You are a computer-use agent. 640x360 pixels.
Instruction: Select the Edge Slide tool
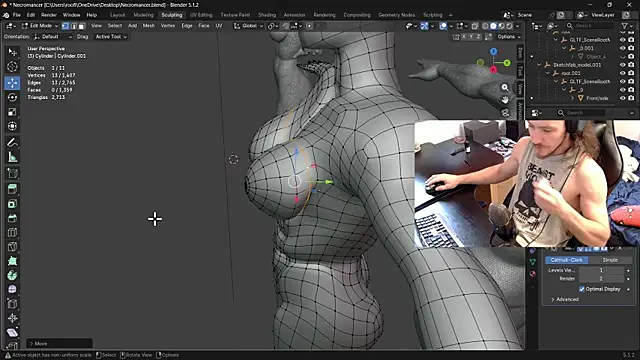(x=13, y=304)
